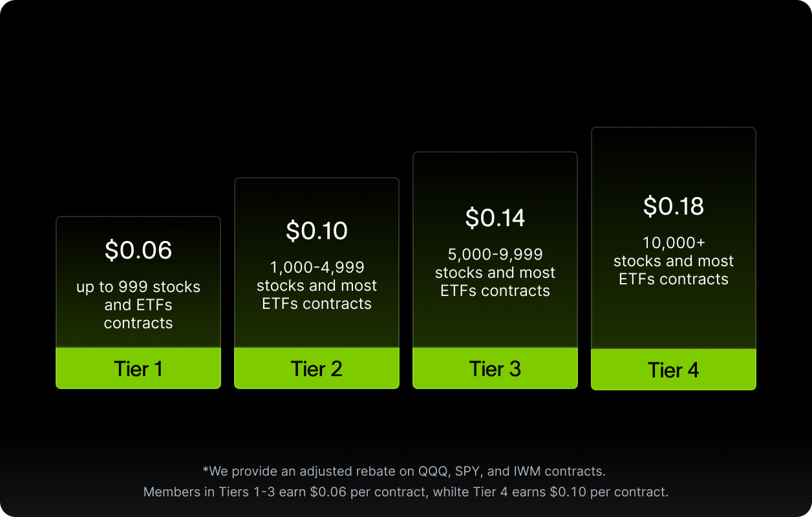Select the Tier 2 card body
This screenshot has height=517, width=812.
point(317,263)
